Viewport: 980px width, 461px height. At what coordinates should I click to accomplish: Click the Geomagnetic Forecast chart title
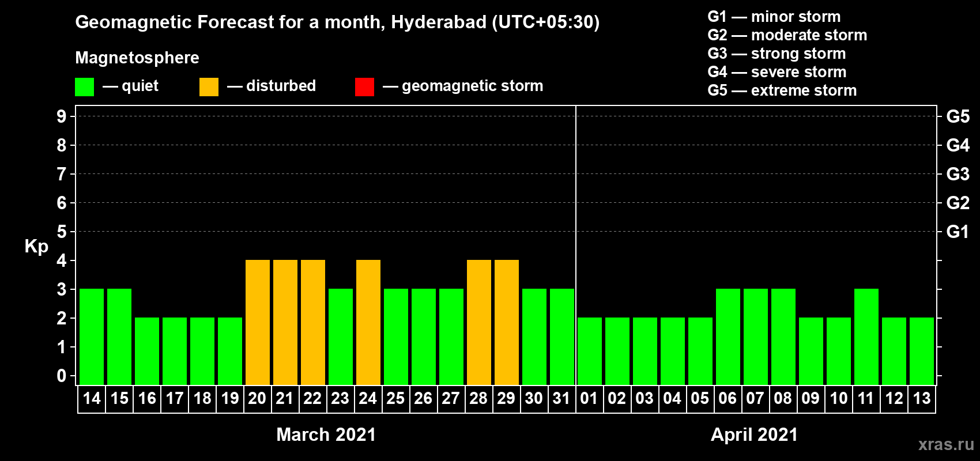(x=337, y=22)
